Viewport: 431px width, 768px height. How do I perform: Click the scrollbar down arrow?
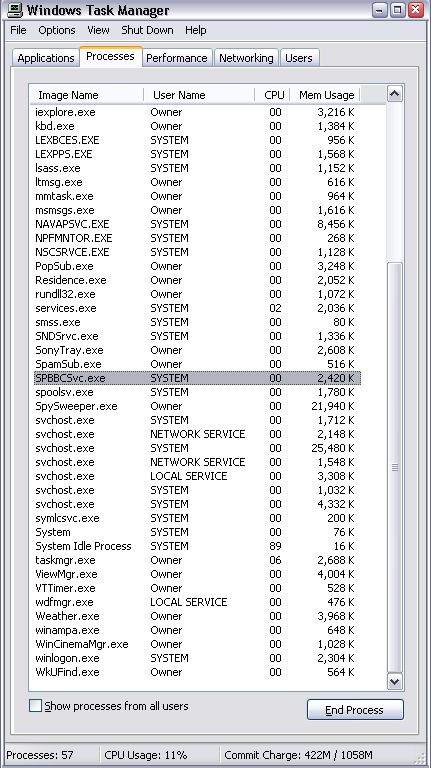[395, 681]
